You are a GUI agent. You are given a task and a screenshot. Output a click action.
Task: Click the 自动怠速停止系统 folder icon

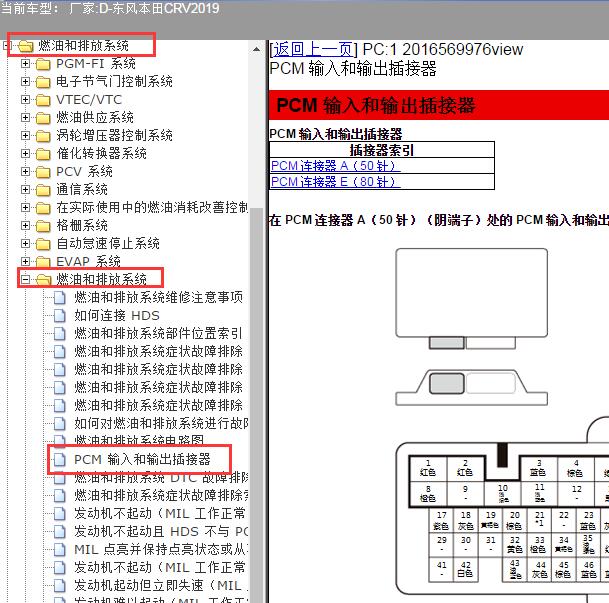coord(43,244)
